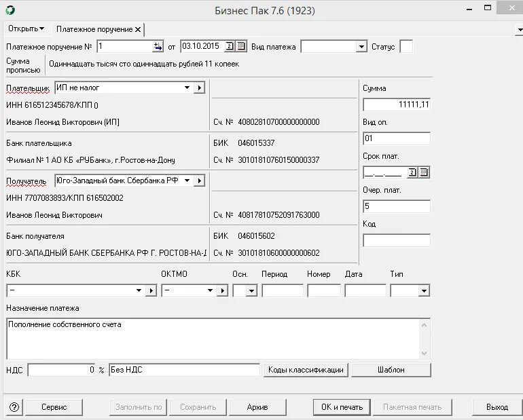Image resolution: width=523 pixels, height=420 pixels.
Task: Click the Сумма прописью amount text
Action: 144,64
